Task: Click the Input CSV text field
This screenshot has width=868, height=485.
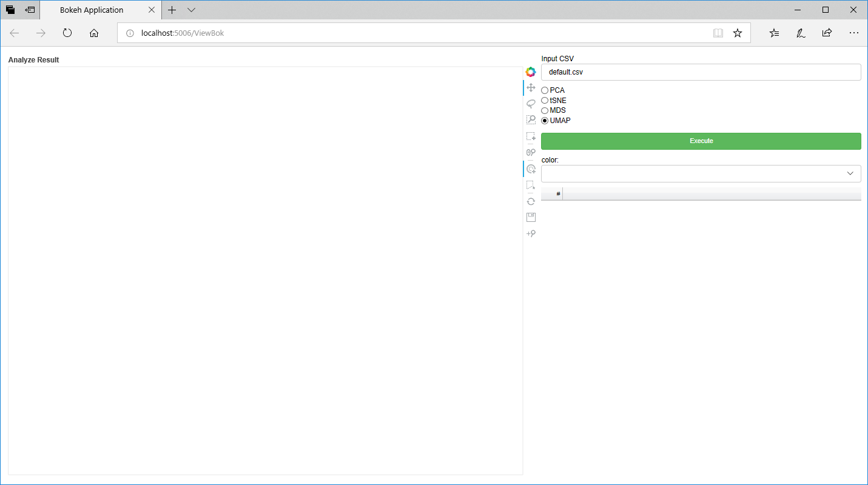Action: (701, 72)
